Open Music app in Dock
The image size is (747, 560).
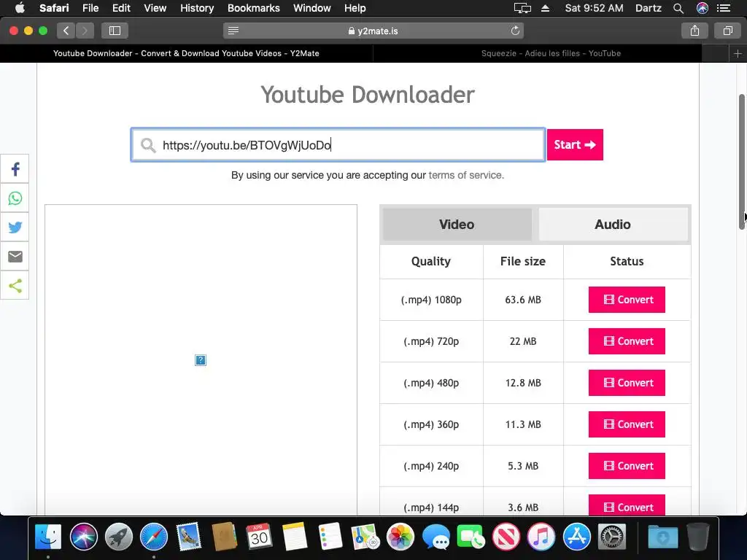pyautogui.click(x=541, y=537)
